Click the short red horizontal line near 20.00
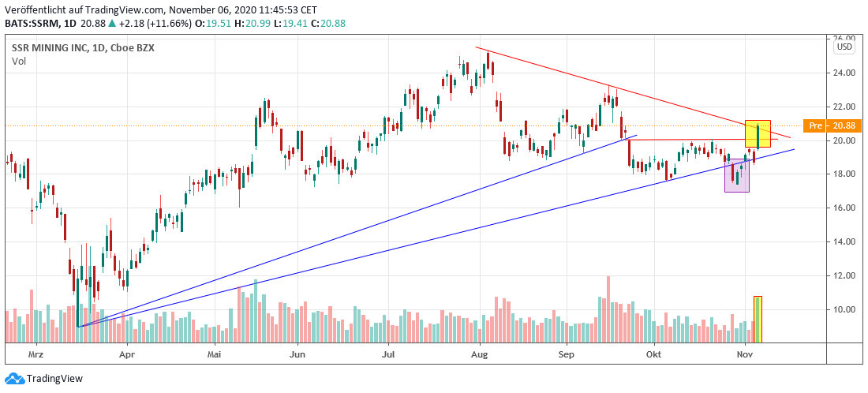This screenshot has width=868, height=393. click(x=702, y=140)
